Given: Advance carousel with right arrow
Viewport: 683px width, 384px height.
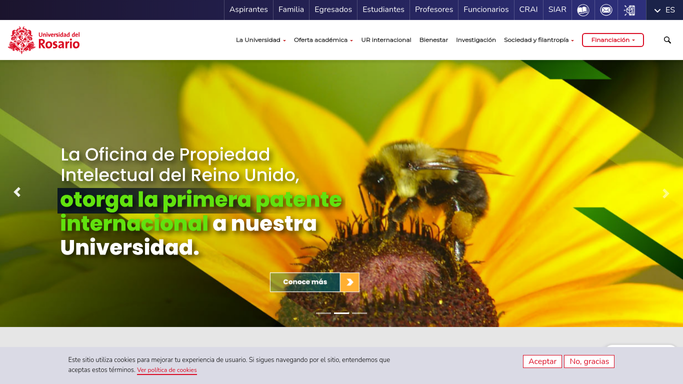Looking at the screenshot, I should (665, 193).
